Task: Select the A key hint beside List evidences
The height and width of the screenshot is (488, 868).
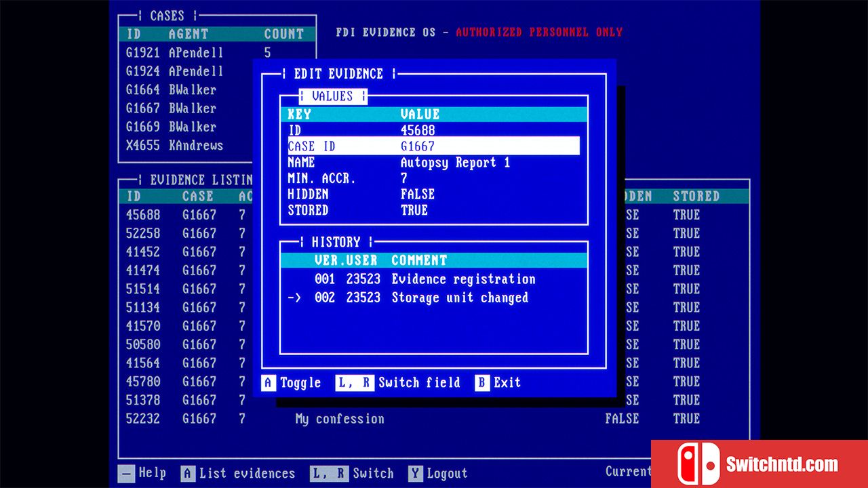Action: click(188, 474)
